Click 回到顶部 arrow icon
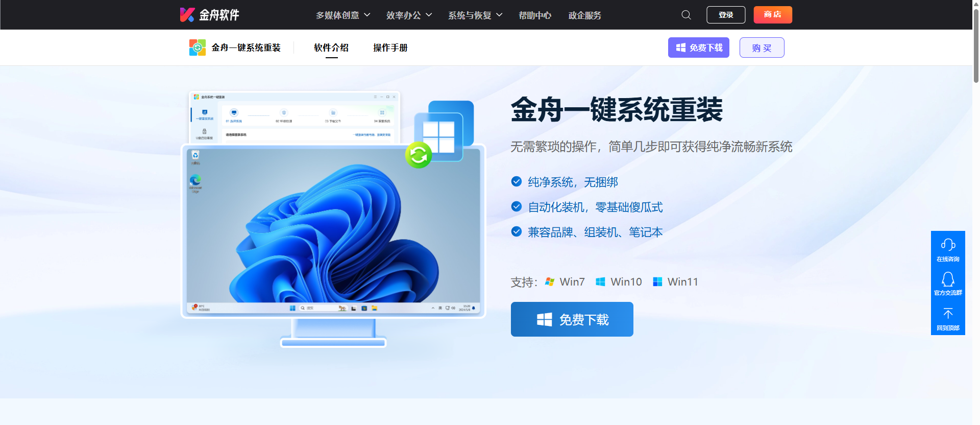This screenshot has width=980, height=425. [948, 313]
